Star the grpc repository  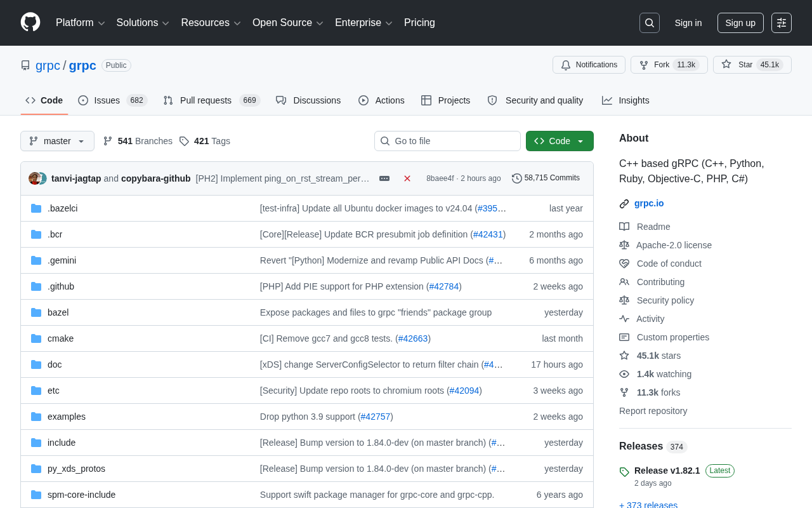point(752,65)
